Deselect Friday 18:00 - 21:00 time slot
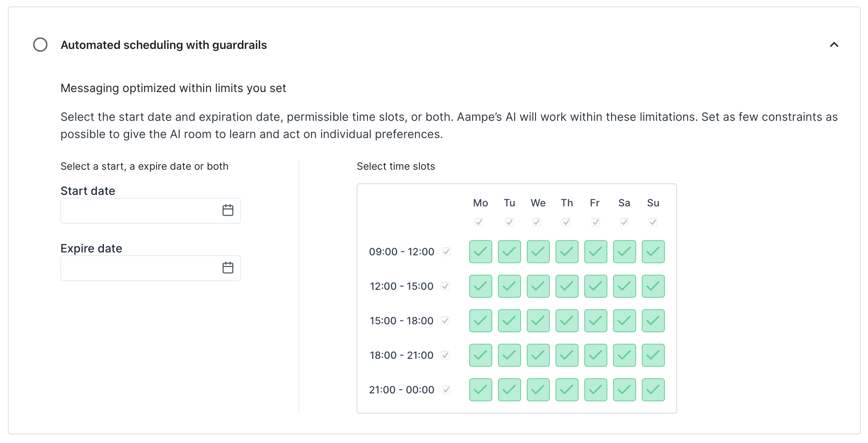The image size is (868, 443). pyautogui.click(x=596, y=355)
